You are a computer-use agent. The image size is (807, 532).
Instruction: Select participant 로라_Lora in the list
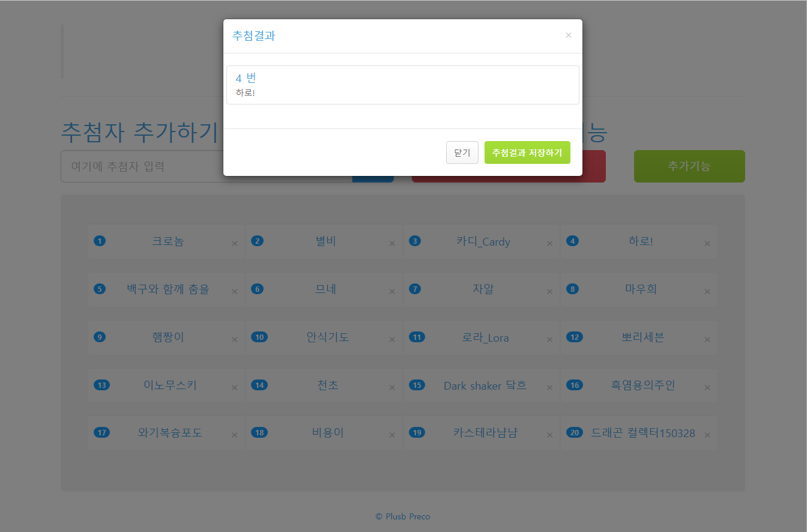[485, 337]
